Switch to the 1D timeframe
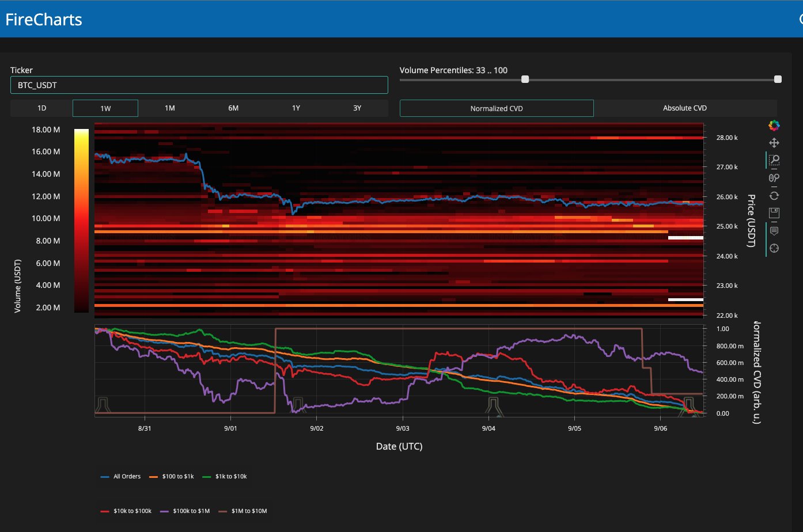The height and width of the screenshot is (532, 803). [x=41, y=108]
